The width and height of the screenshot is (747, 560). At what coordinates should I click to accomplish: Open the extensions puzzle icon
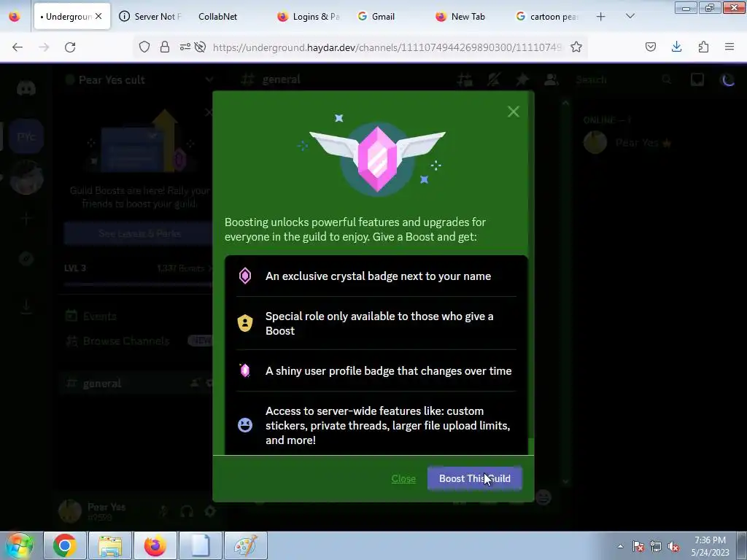(x=703, y=47)
